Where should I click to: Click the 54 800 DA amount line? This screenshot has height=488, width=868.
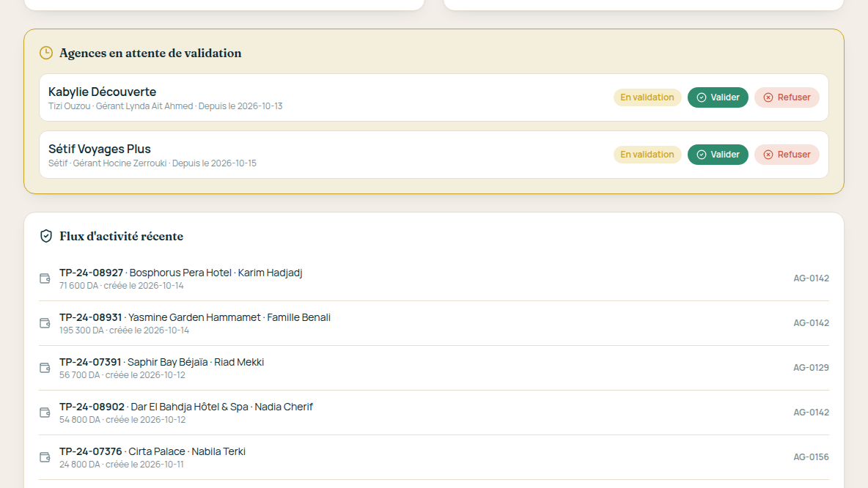coord(122,420)
